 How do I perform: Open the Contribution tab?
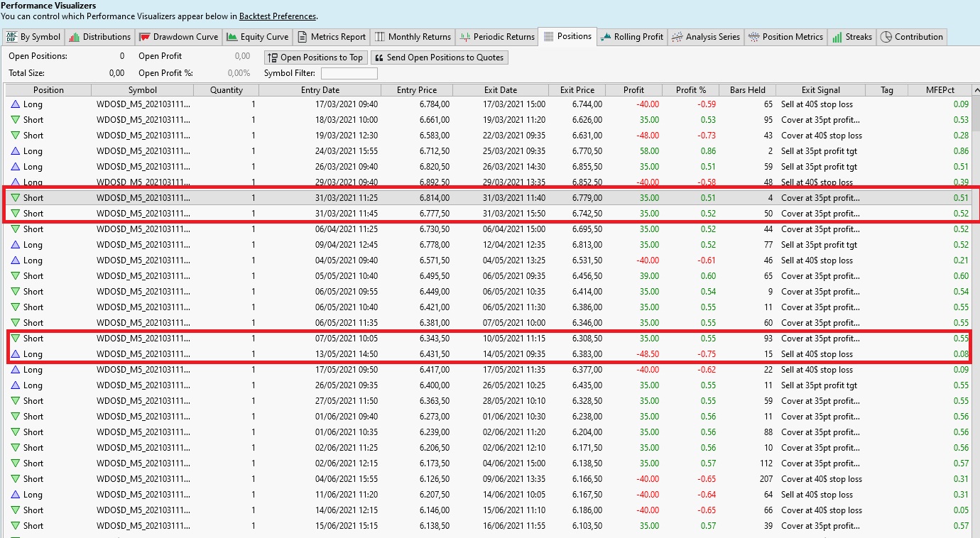[912, 37]
